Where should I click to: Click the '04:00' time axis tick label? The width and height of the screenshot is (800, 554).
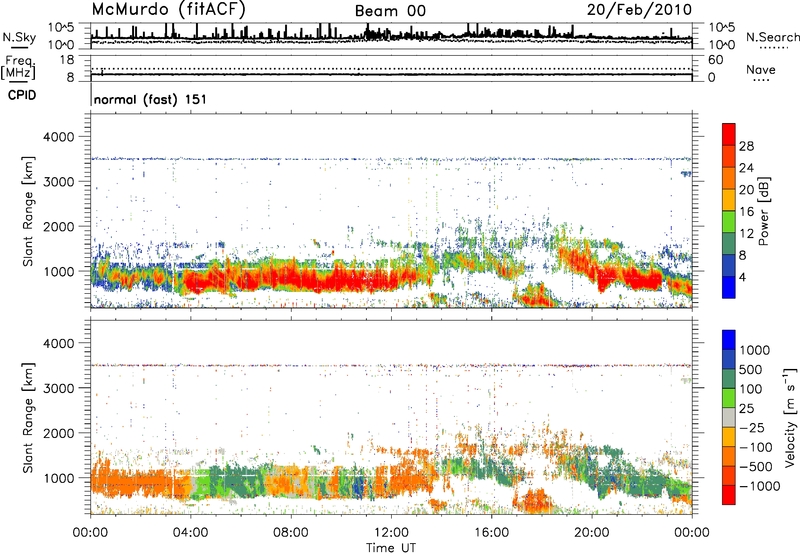pyautogui.click(x=190, y=533)
